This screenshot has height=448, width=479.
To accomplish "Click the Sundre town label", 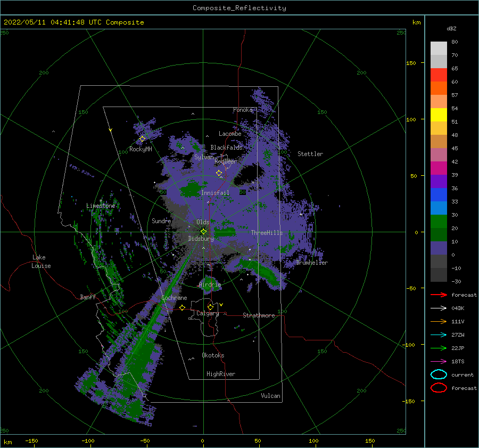I will point(161,221).
